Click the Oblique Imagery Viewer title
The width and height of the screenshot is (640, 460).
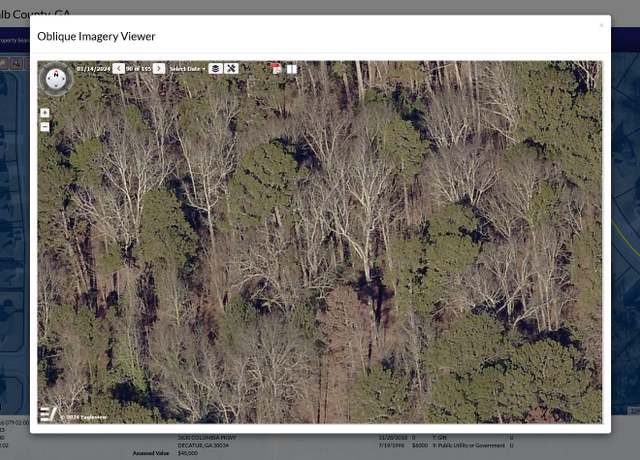click(96, 36)
